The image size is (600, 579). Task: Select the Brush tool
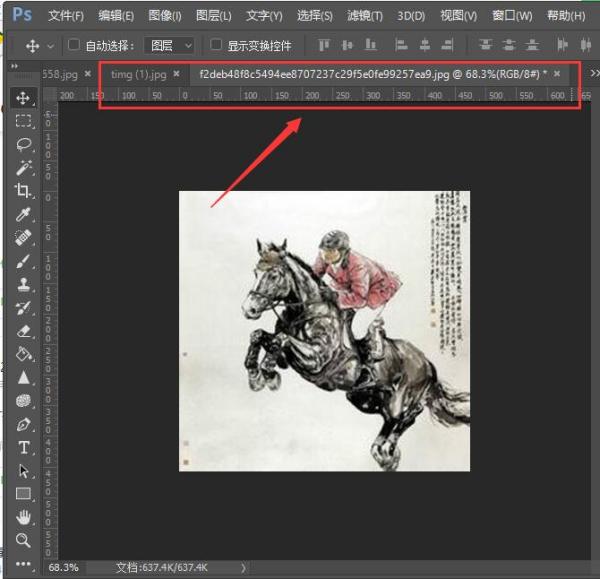coord(23,261)
